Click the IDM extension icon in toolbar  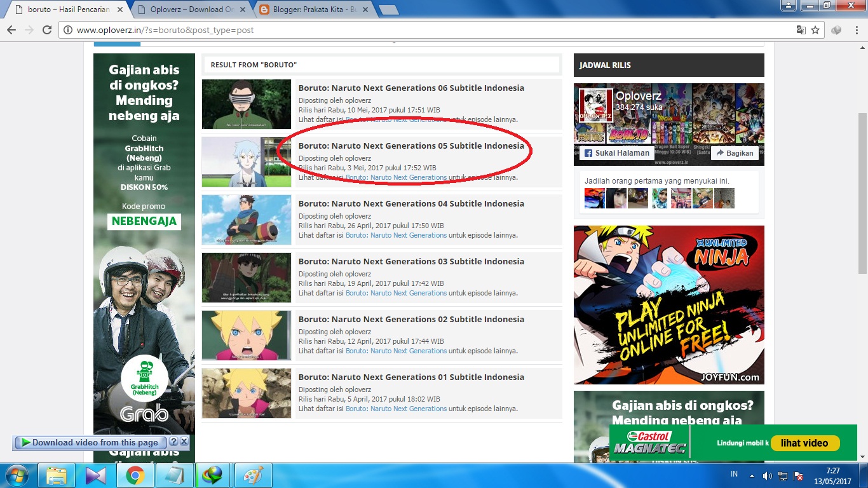(x=836, y=30)
